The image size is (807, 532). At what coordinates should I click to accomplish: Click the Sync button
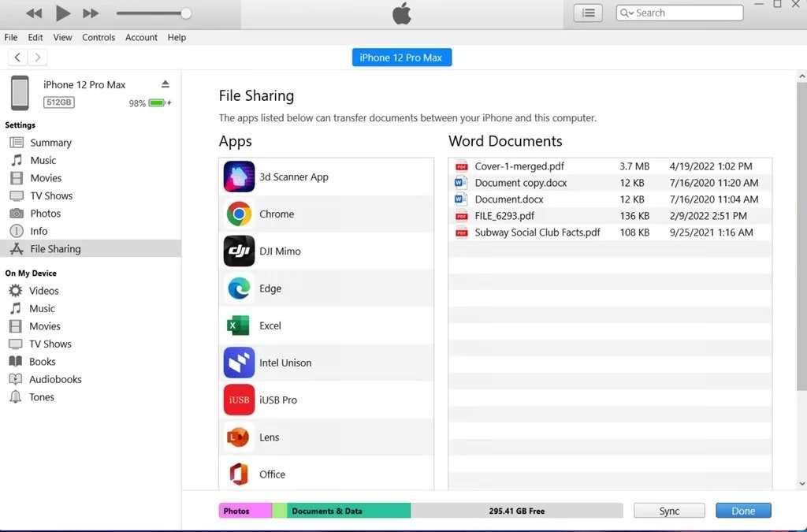coord(669,511)
